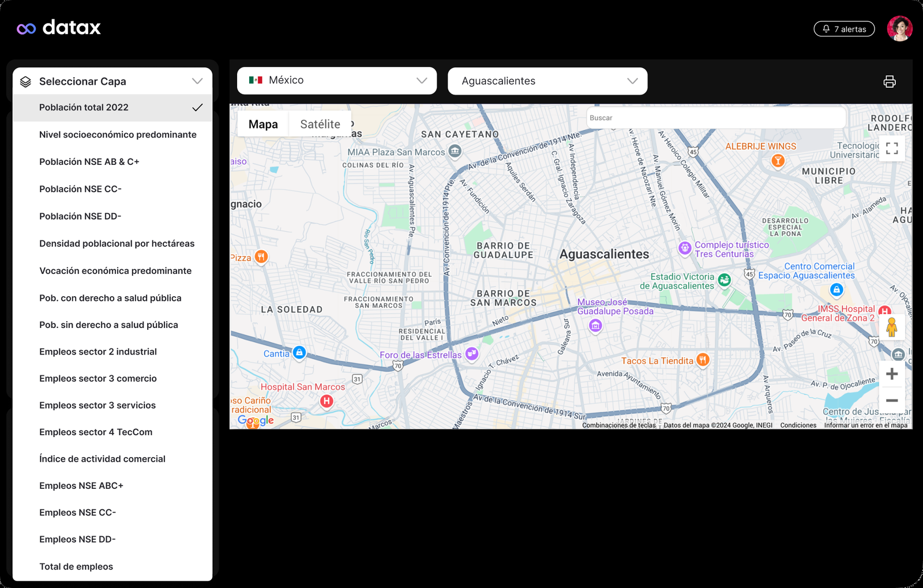
Task: Choose Vocación económica predominante layer
Action: pyautogui.click(x=112, y=271)
